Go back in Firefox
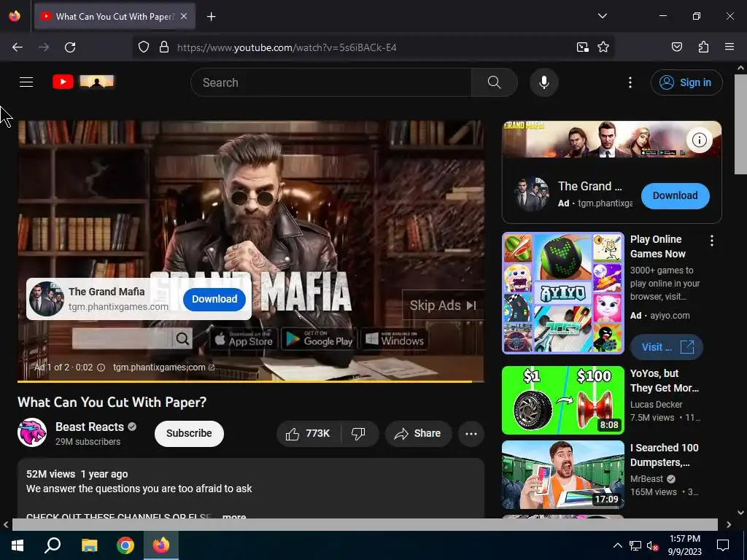747x560 pixels. (18, 47)
